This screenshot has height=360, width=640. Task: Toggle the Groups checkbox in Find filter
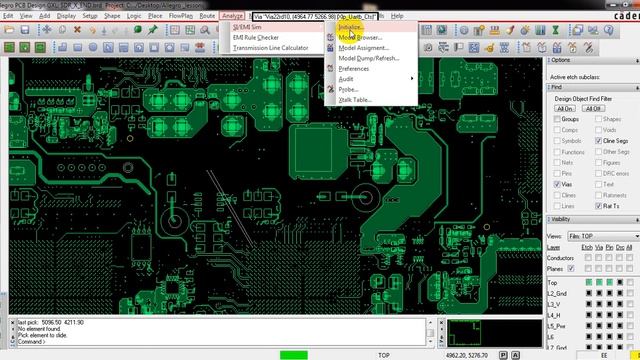point(557,119)
